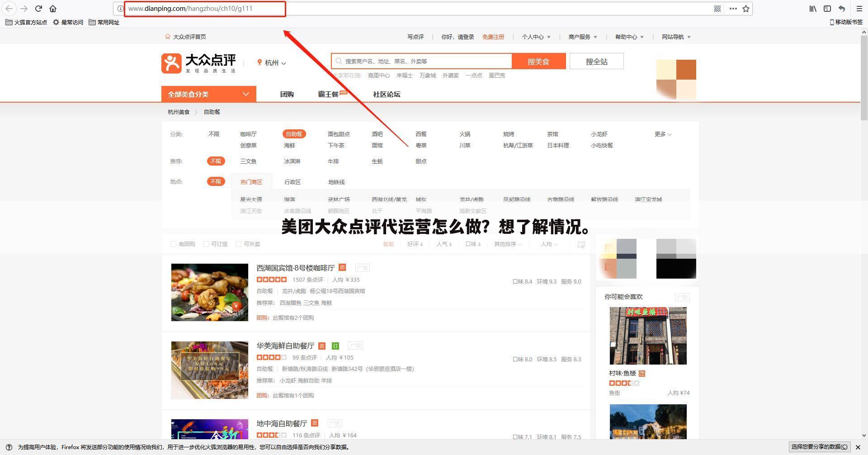Bookmark this page with star icon
868x455 pixels.
pyautogui.click(x=746, y=9)
